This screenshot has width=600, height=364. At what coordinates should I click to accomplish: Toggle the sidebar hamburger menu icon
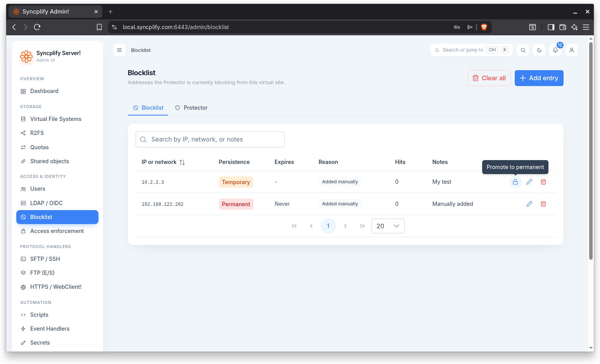click(119, 50)
